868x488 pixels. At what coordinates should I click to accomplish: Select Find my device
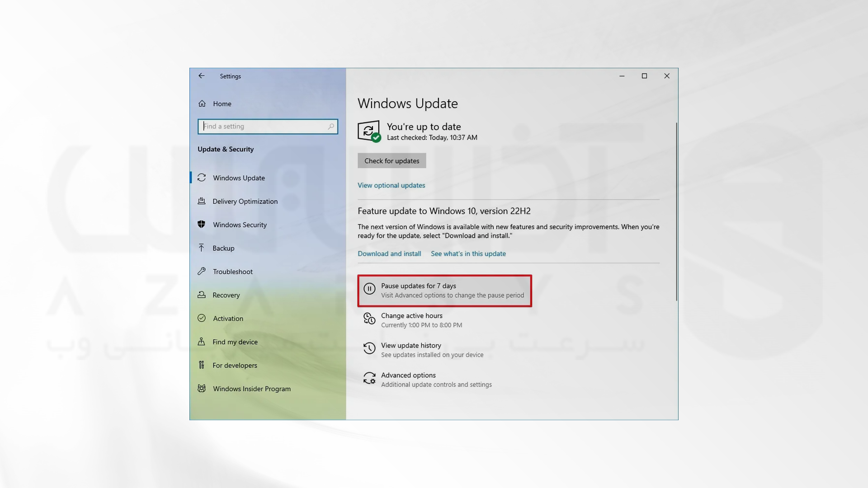(x=235, y=342)
